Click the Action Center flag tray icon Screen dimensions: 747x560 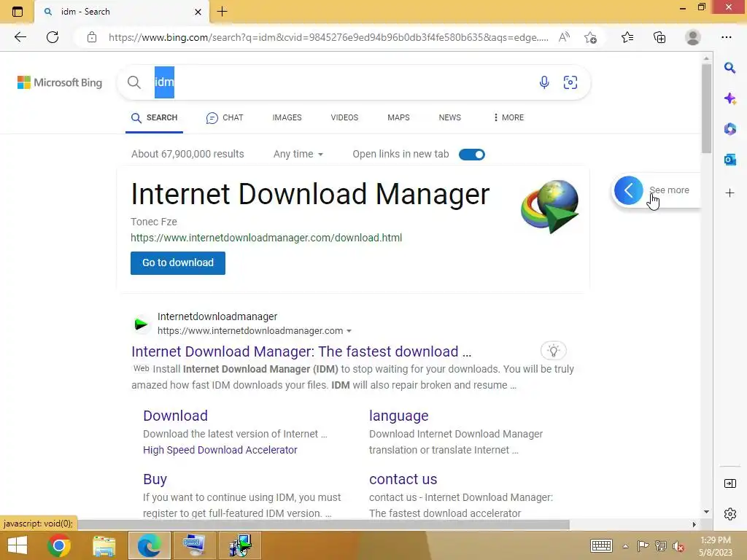[643, 545]
